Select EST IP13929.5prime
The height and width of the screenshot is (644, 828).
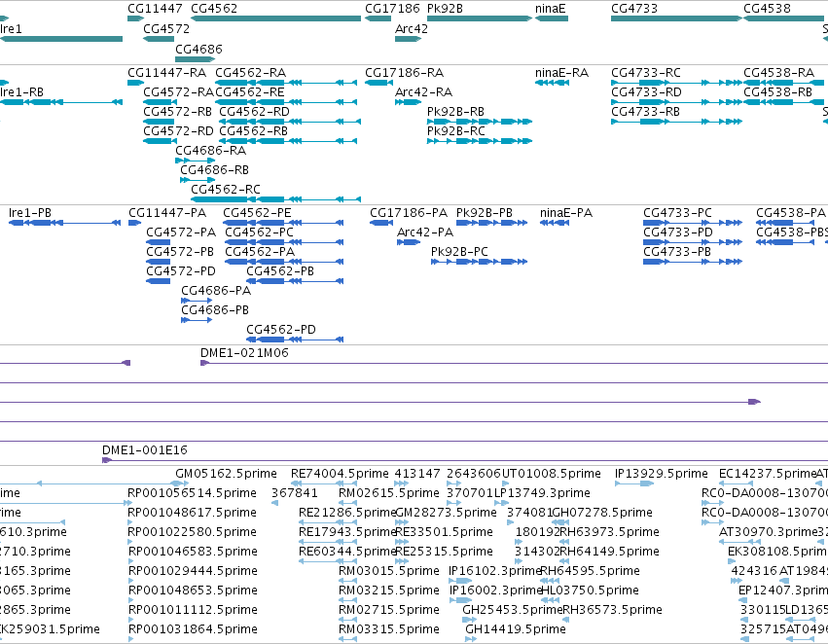[661, 474]
